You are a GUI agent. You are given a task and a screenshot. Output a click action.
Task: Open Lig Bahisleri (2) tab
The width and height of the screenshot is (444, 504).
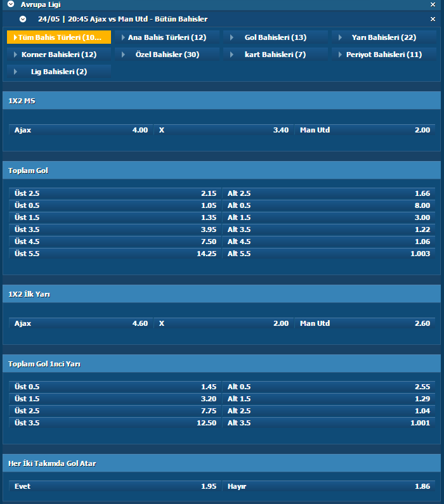tap(59, 72)
